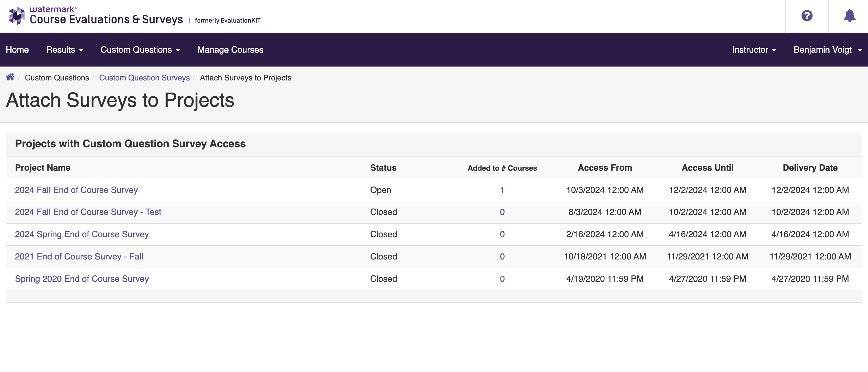Screen dimensions: 868x372
Task: Open Spring 2020 End of Course Survey
Action: (x=82, y=279)
